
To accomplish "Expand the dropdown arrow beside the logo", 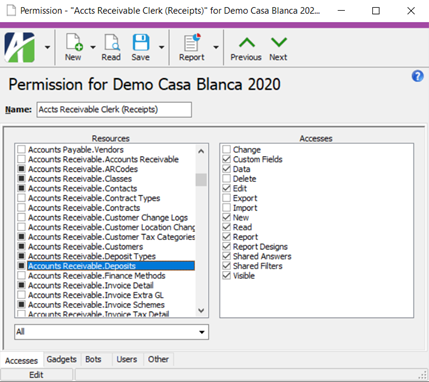I will point(48,47).
